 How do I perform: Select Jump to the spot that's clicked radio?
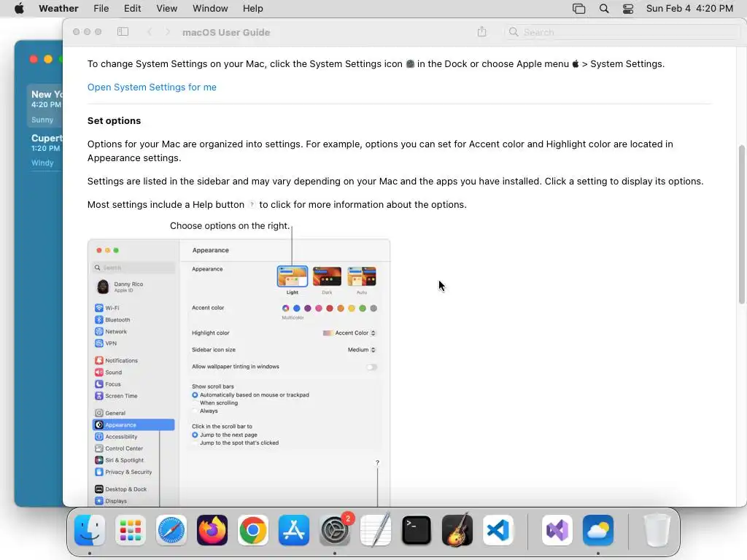(195, 443)
